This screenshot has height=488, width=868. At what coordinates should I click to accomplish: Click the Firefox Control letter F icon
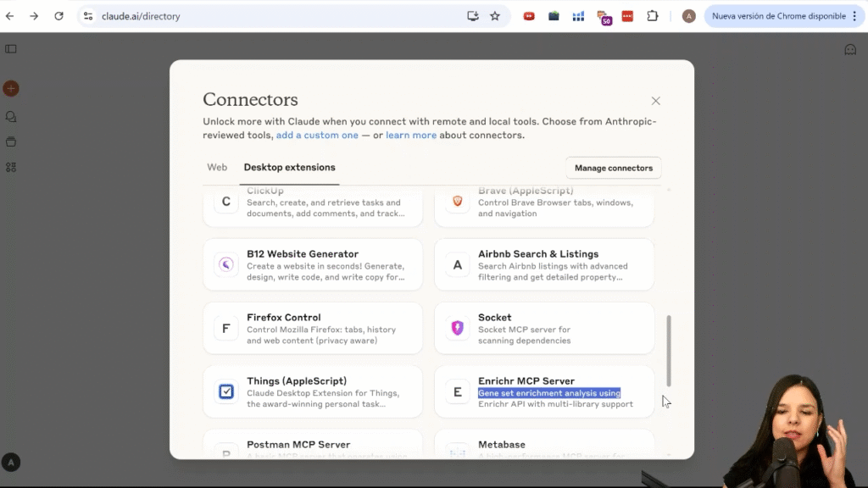226,328
